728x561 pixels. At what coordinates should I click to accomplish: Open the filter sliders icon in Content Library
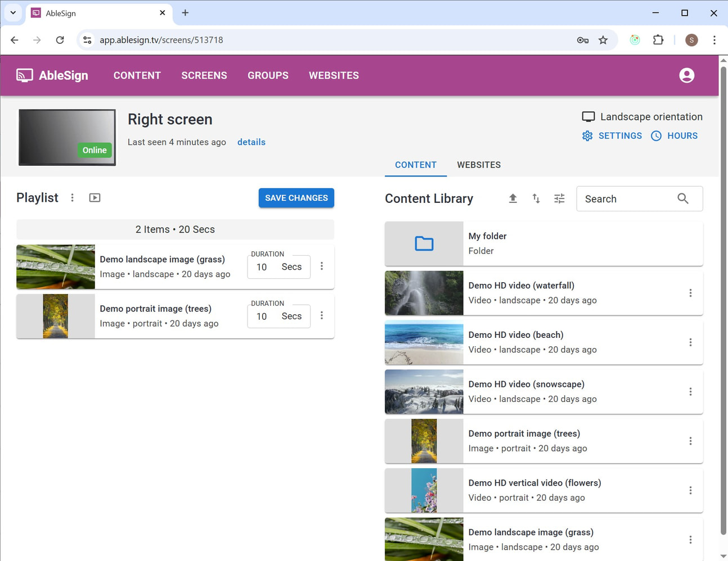(x=559, y=198)
